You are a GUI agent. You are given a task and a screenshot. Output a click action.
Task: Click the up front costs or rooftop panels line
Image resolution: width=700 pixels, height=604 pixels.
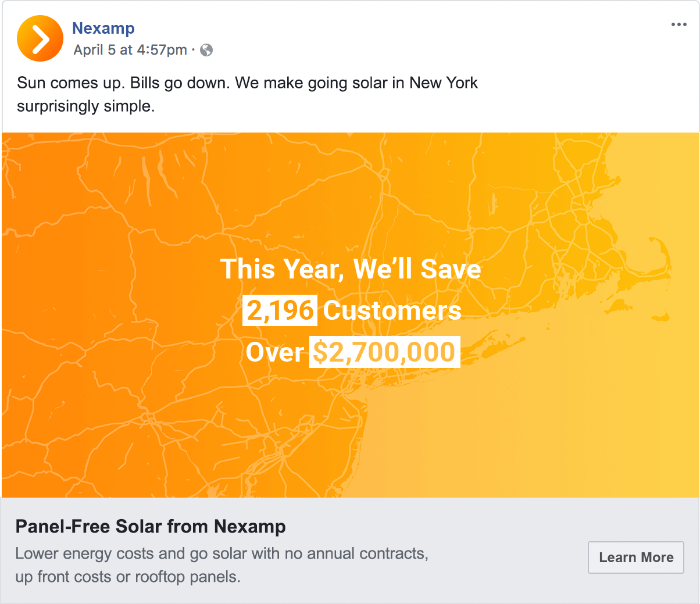[128, 577]
